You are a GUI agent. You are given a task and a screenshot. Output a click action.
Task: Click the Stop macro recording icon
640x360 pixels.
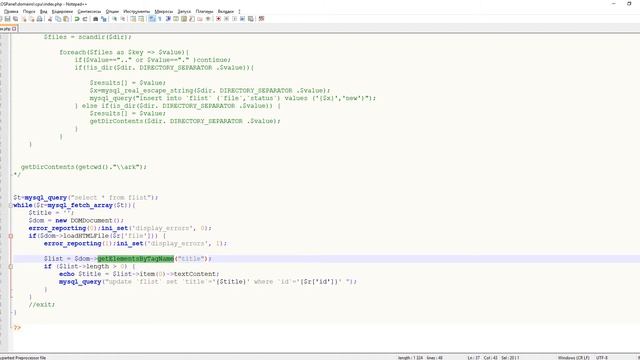tap(227, 19)
